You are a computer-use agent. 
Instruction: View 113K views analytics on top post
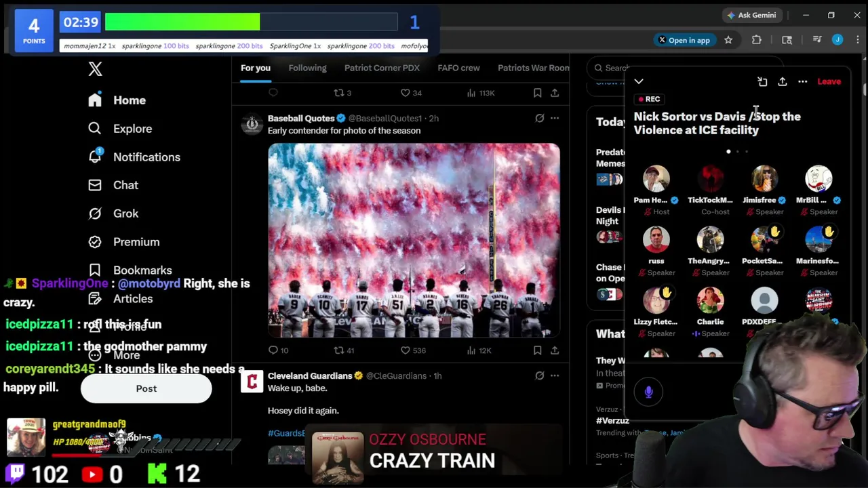(x=480, y=93)
